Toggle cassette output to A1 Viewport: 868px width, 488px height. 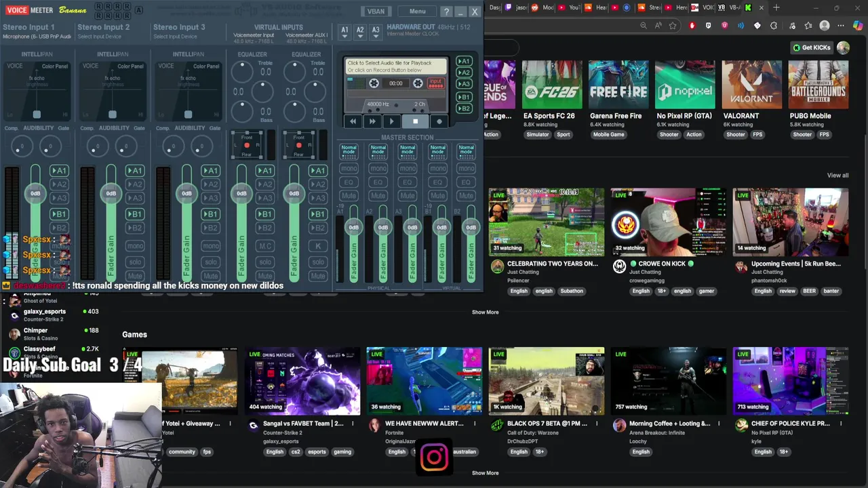464,61
